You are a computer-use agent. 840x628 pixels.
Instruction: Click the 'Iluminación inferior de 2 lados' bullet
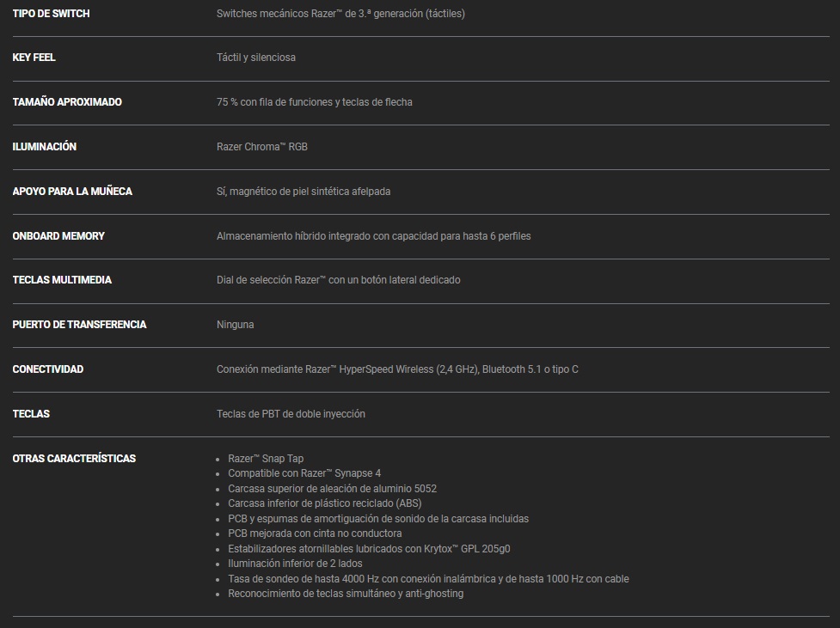(295, 564)
